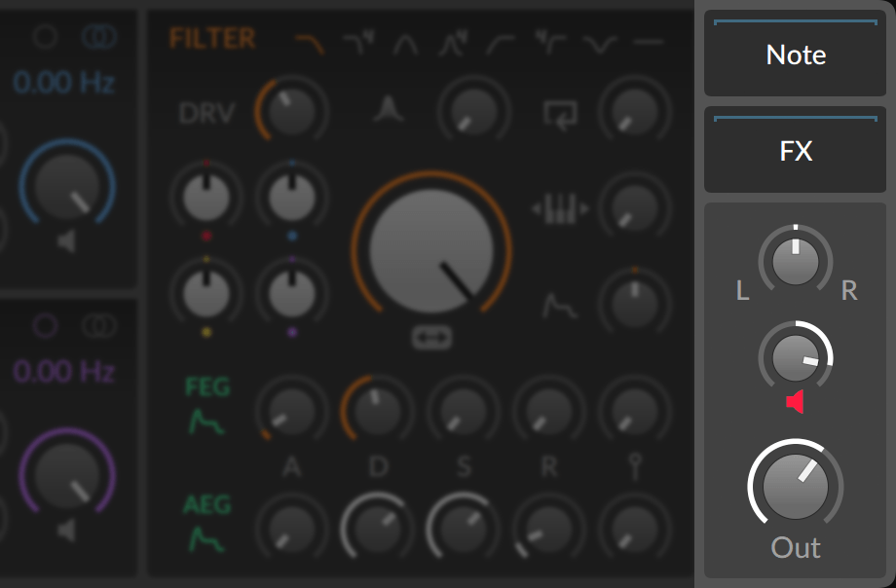Click the FILTER label
The width and height of the screenshot is (896, 588).
(x=212, y=39)
